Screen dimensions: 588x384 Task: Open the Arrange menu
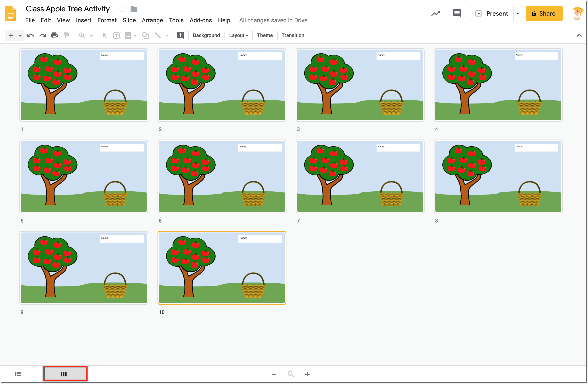coord(152,20)
